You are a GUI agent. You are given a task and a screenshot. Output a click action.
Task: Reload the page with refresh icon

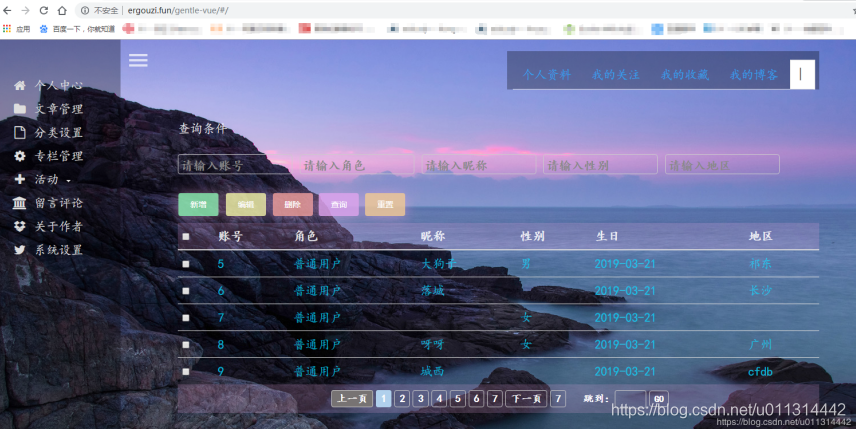pos(44,10)
